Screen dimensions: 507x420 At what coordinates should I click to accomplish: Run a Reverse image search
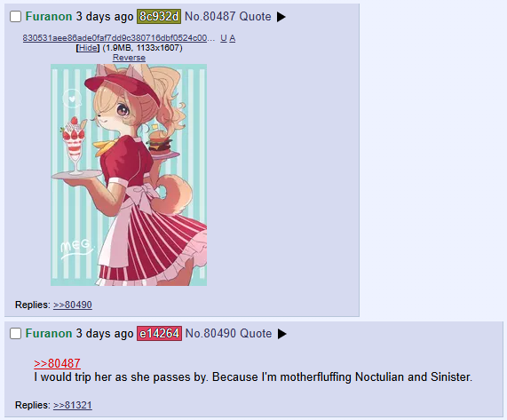pos(129,58)
